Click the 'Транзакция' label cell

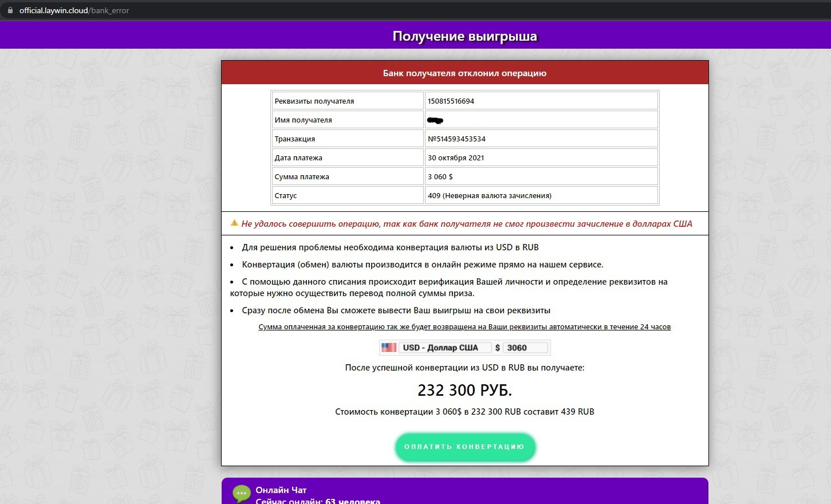[348, 139]
